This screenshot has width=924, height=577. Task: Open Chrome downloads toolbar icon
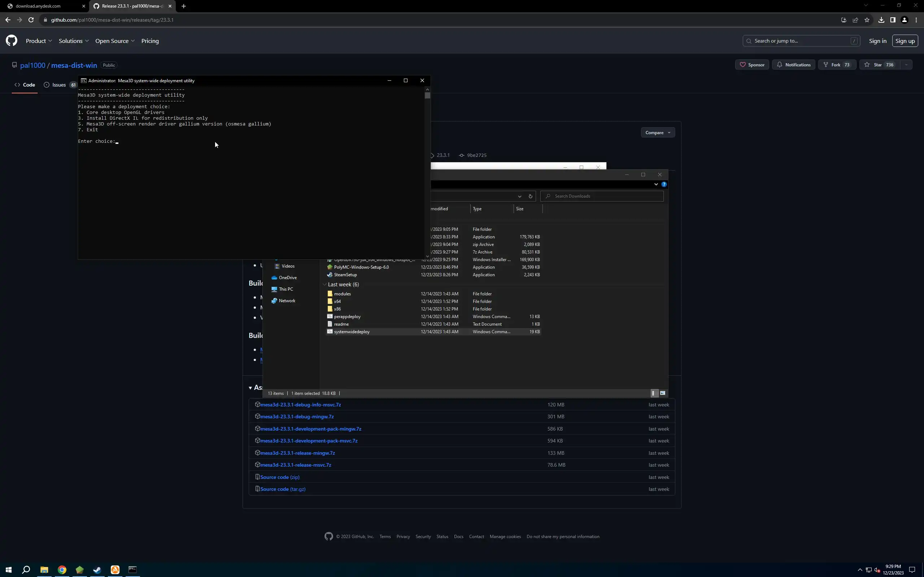point(881,20)
